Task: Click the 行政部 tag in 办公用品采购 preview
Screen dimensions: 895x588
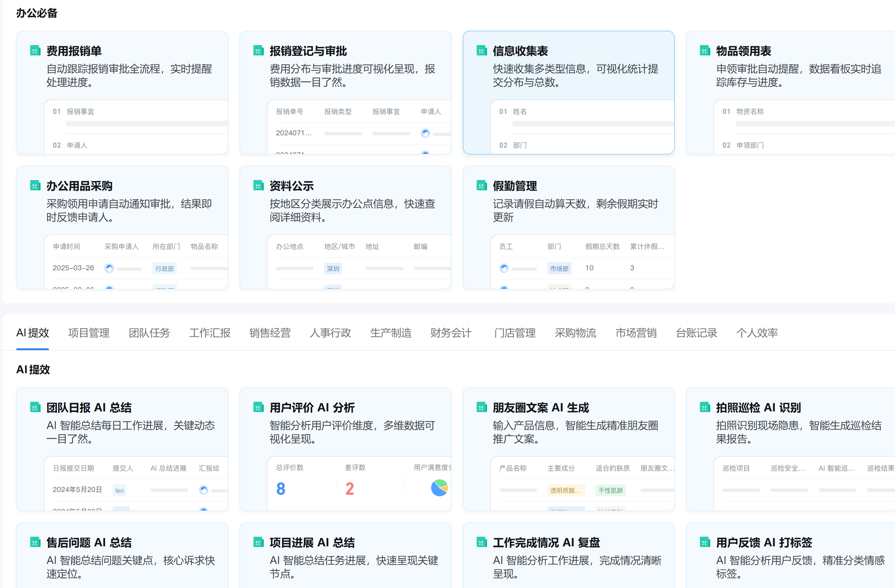Action: pos(165,269)
